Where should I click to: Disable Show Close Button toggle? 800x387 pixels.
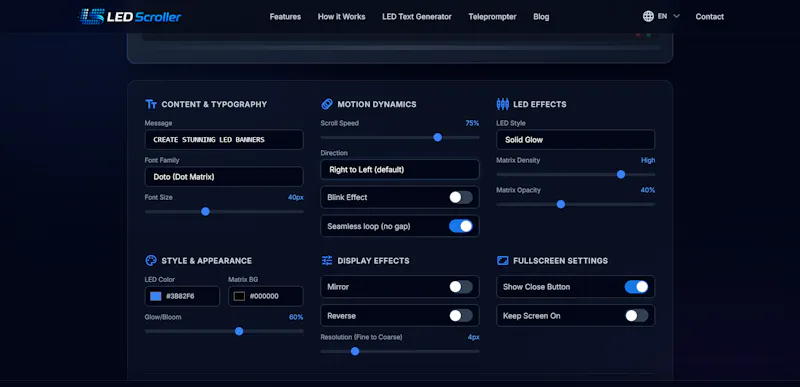636,287
